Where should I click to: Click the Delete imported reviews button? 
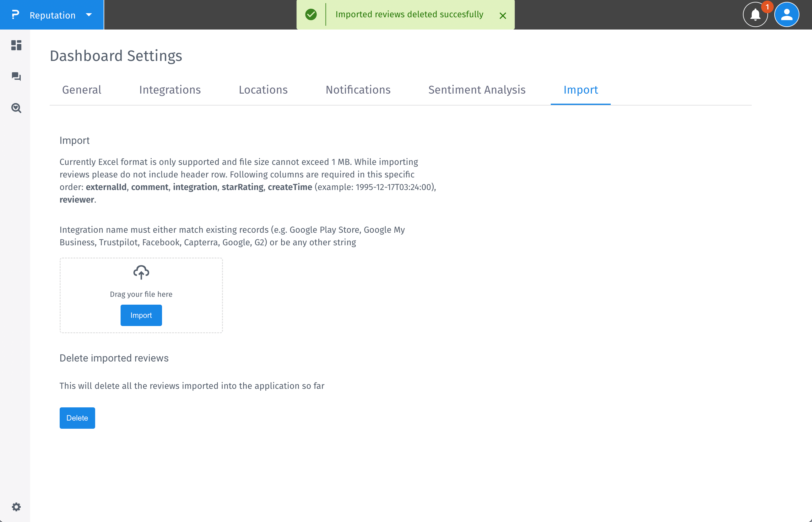(x=77, y=418)
